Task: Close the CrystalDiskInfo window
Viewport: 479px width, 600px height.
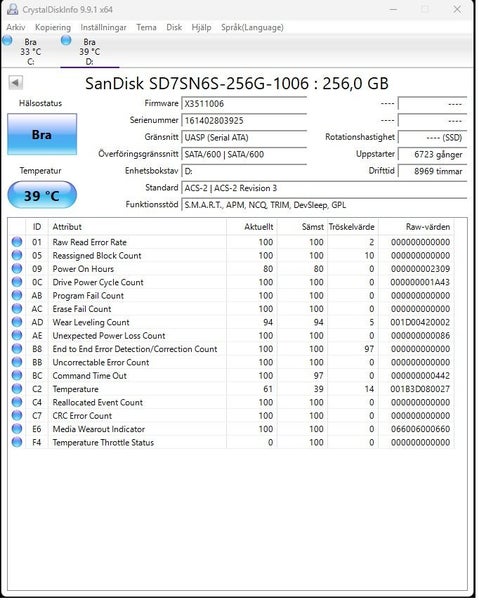Action: coord(457,9)
